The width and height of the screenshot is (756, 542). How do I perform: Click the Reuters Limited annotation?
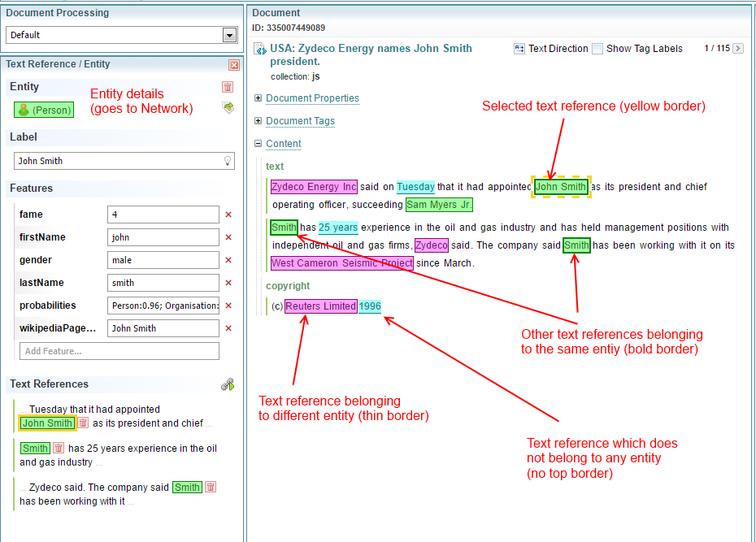tap(320, 306)
